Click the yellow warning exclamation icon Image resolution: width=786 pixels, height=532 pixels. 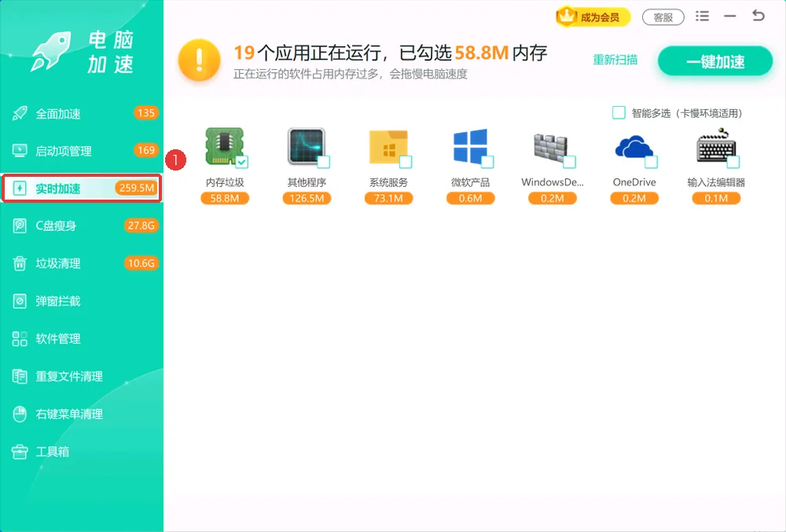point(199,60)
